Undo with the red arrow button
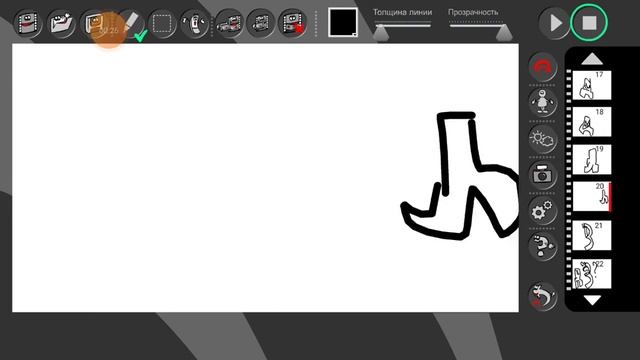 pos(543,66)
